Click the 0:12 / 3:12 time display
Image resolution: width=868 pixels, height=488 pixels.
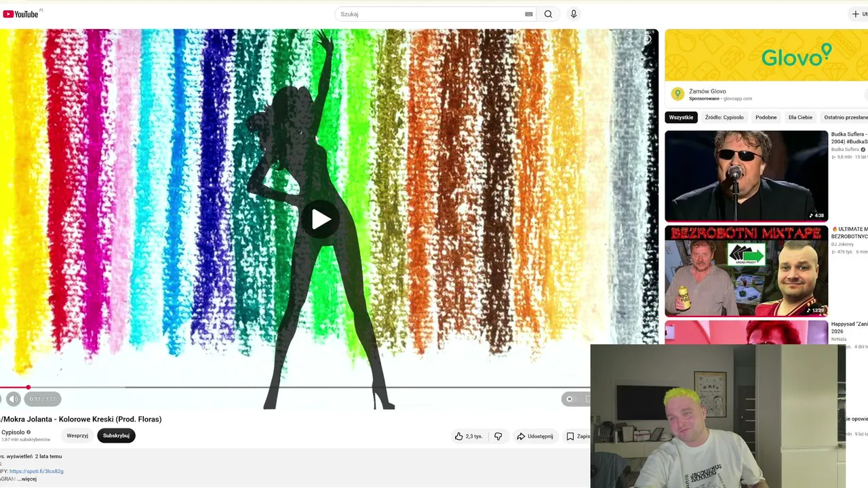(x=43, y=399)
